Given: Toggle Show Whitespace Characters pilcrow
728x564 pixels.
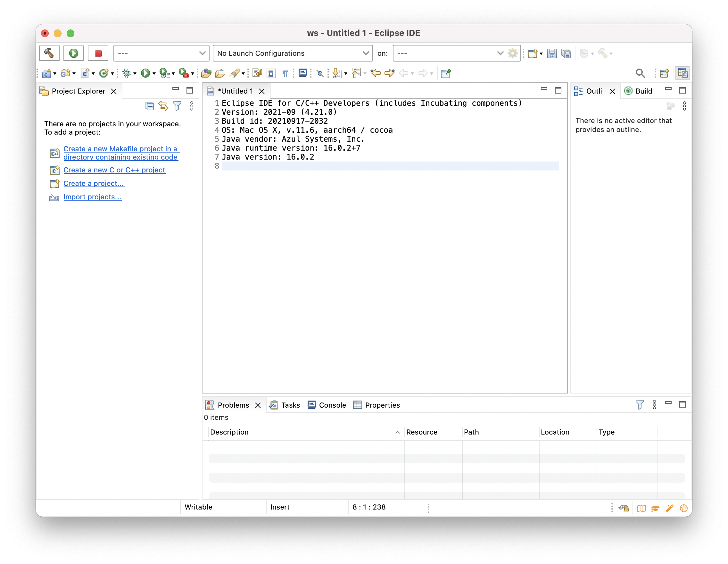Looking at the screenshot, I should click(285, 73).
